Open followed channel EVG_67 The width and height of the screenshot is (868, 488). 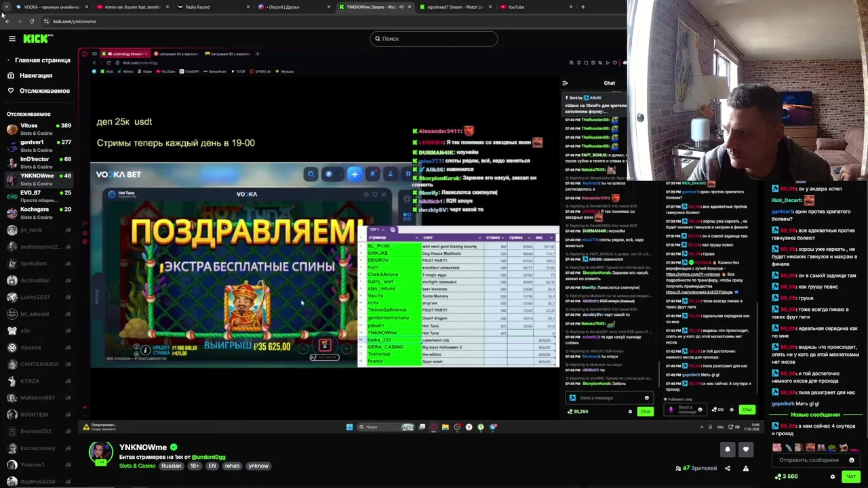click(38, 196)
